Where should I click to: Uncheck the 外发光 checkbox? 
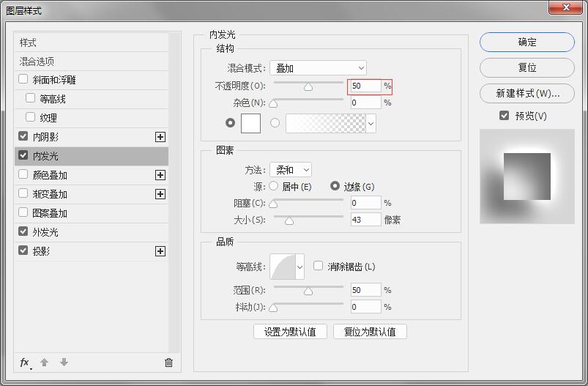[x=23, y=232]
